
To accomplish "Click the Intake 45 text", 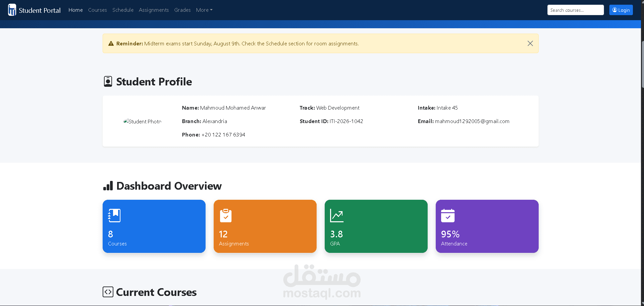I will [x=438, y=108].
